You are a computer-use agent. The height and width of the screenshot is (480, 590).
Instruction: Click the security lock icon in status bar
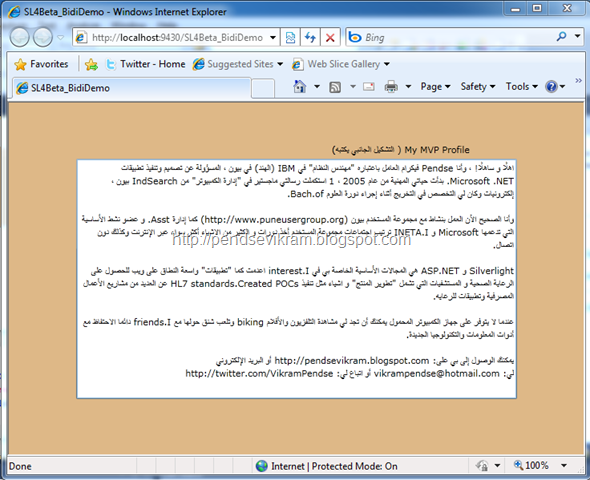click(x=483, y=466)
